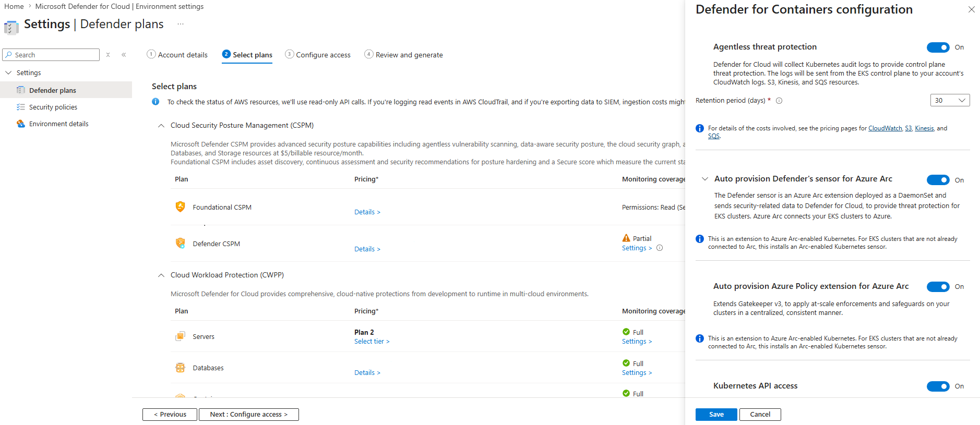Click the Plan 2 pricing text for Servers
980x425 pixels.
364,332
